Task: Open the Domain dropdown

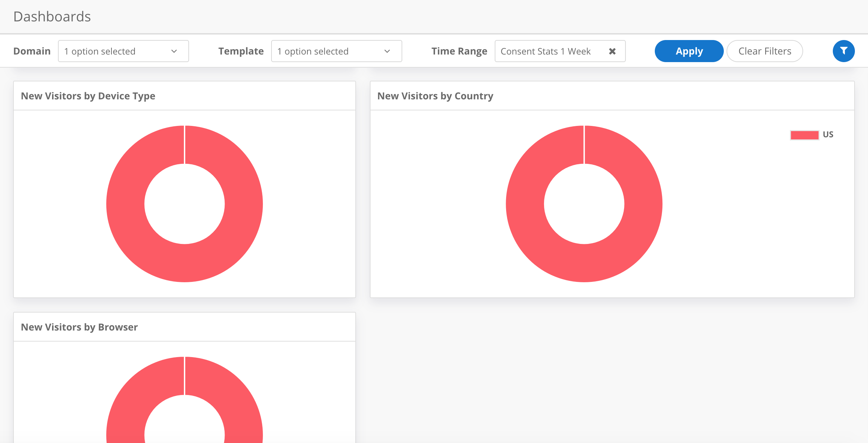Action: click(x=124, y=51)
